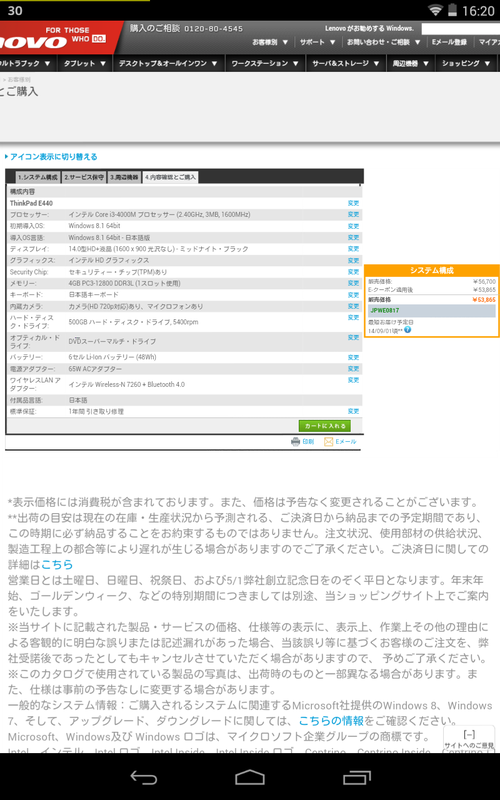Click the こちら link after 詳細は

click(57, 565)
